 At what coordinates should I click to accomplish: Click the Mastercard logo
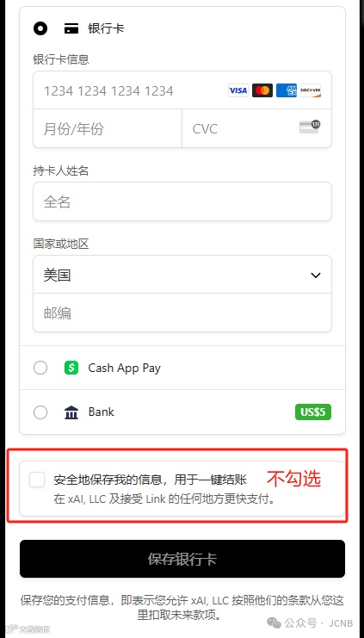[x=262, y=90]
